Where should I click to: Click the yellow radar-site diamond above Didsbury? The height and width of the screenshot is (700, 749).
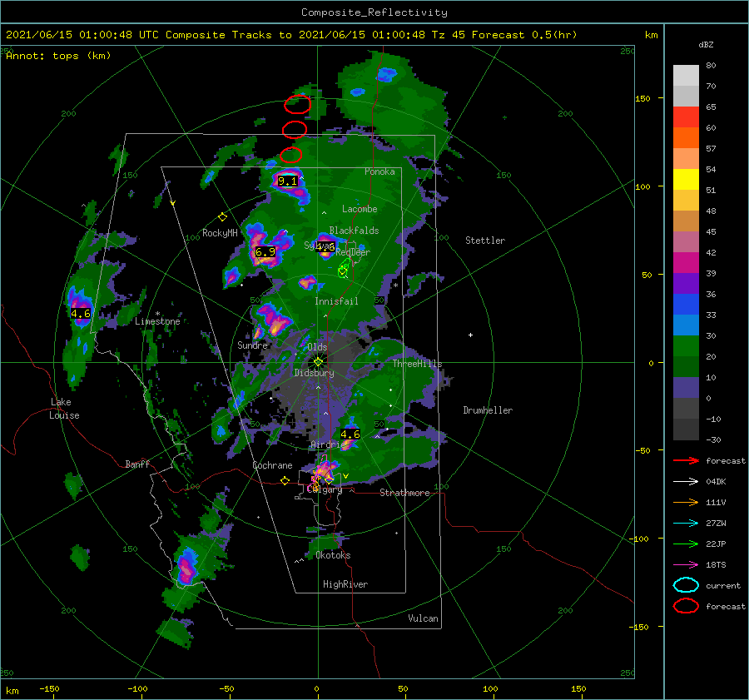click(x=318, y=362)
